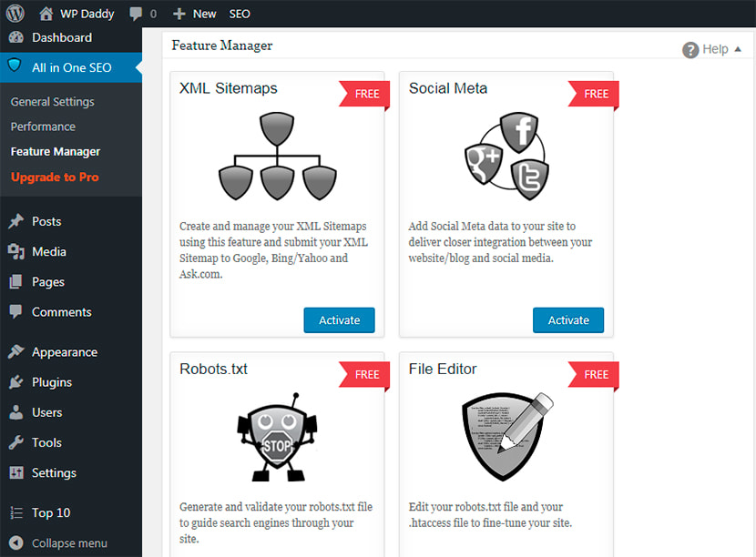
Task: Click the FREE ribbon on XML Sitemaps
Action: (363, 94)
